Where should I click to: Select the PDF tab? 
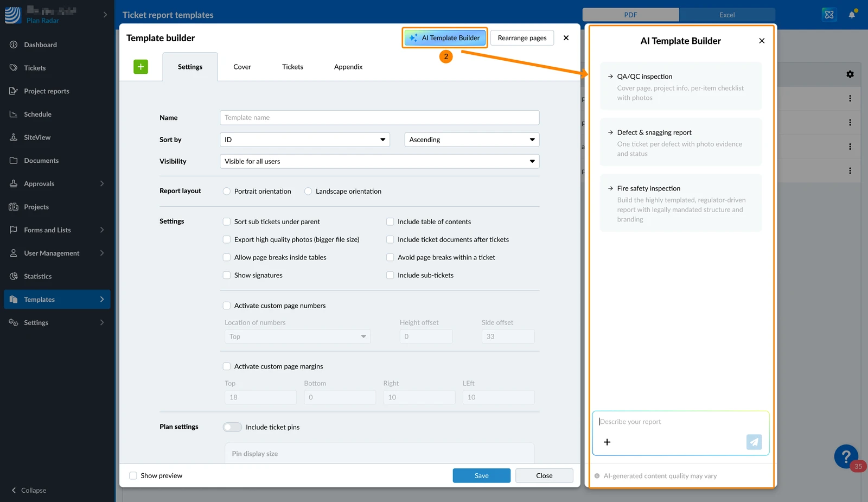coord(630,15)
